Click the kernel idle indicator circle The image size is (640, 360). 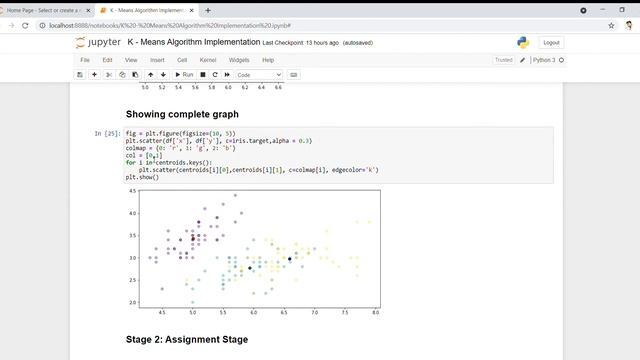[562, 60]
